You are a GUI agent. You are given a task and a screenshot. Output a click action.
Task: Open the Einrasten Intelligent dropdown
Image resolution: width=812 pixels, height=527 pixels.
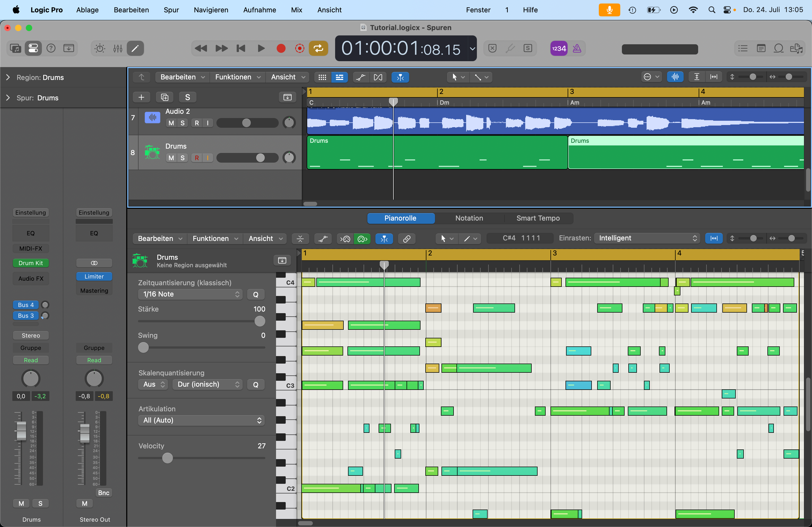pyautogui.click(x=647, y=238)
